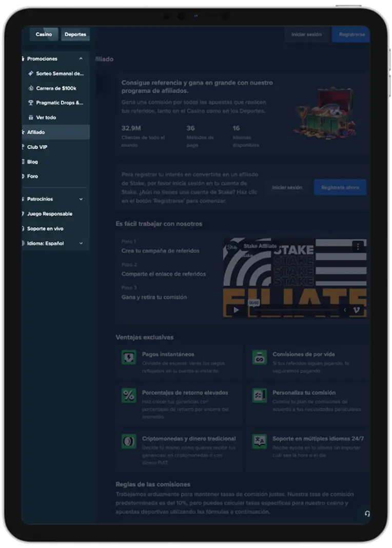Open live support headset icon
This screenshot has height=548, width=392.
pos(367,514)
